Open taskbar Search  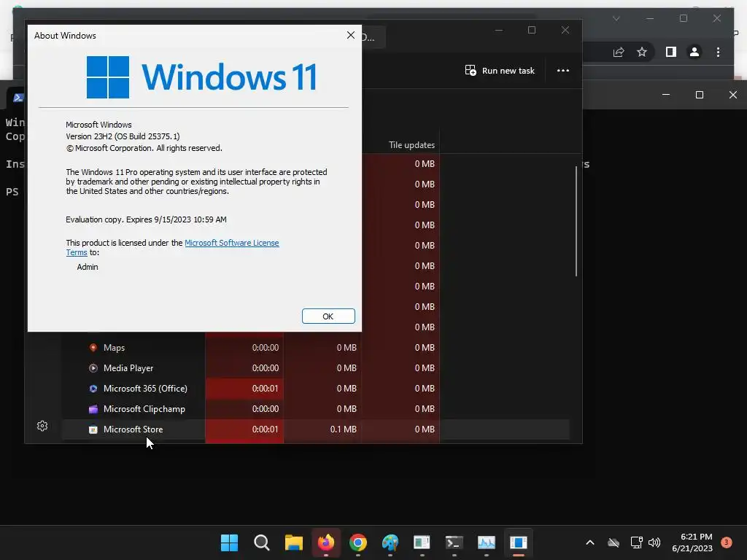pyautogui.click(x=262, y=542)
